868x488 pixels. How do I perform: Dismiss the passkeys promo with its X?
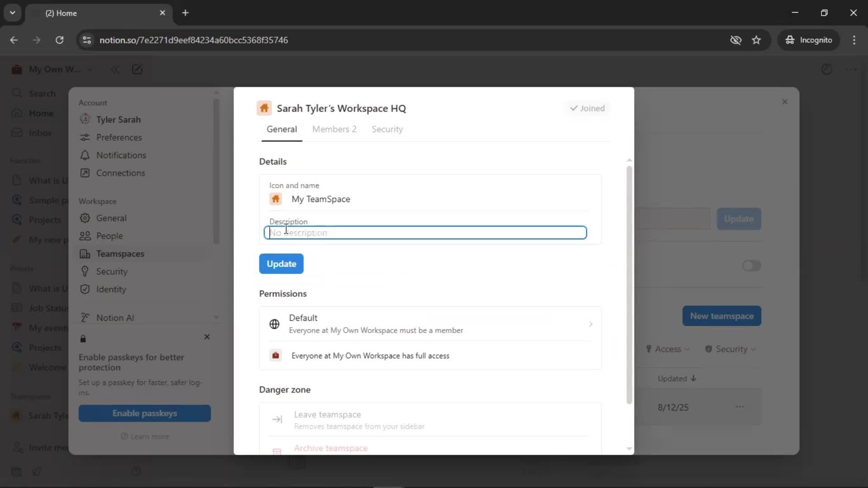[207, 337]
